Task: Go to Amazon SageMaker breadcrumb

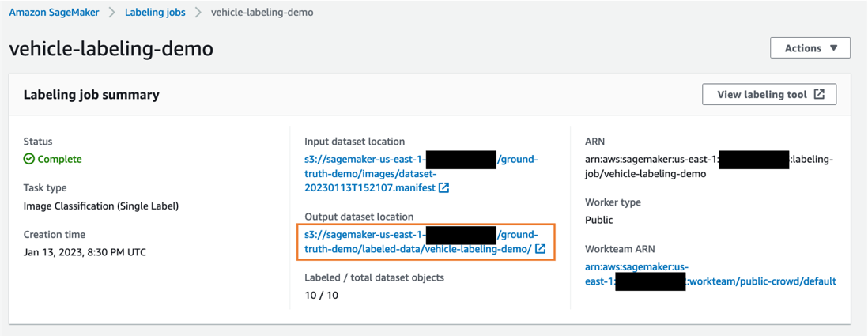Action: [51, 13]
